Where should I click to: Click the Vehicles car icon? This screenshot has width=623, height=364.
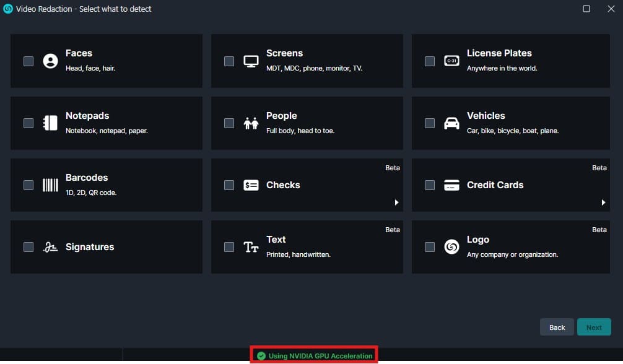pos(451,123)
